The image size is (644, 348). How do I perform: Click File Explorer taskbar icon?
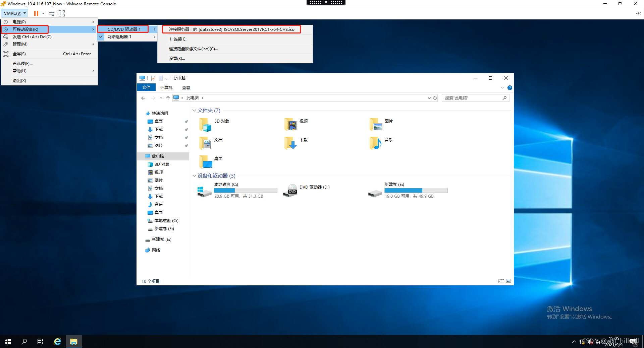(74, 342)
